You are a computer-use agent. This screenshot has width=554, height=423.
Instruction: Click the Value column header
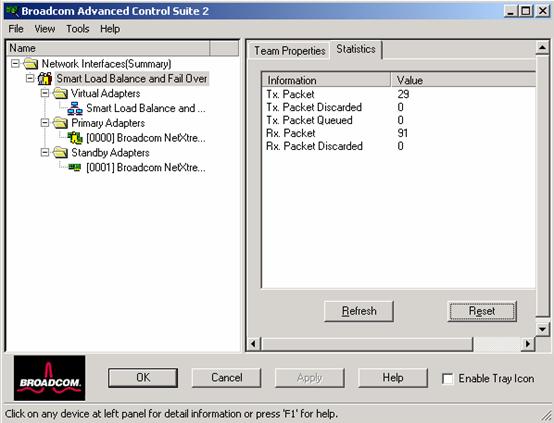(x=463, y=80)
